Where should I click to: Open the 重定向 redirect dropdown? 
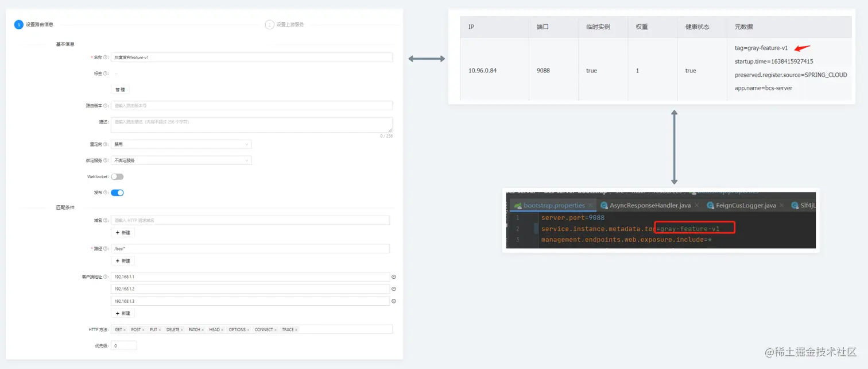[x=181, y=144]
